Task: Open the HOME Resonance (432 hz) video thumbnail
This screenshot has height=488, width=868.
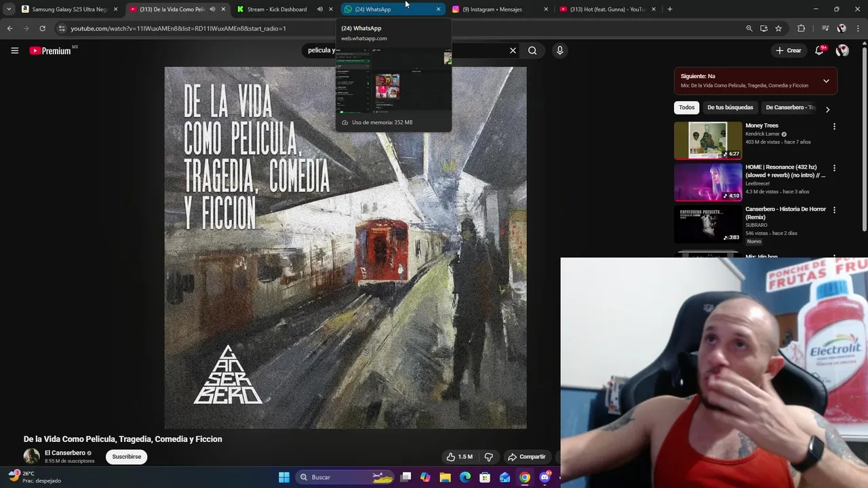Action: pyautogui.click(x=708, y=182)
